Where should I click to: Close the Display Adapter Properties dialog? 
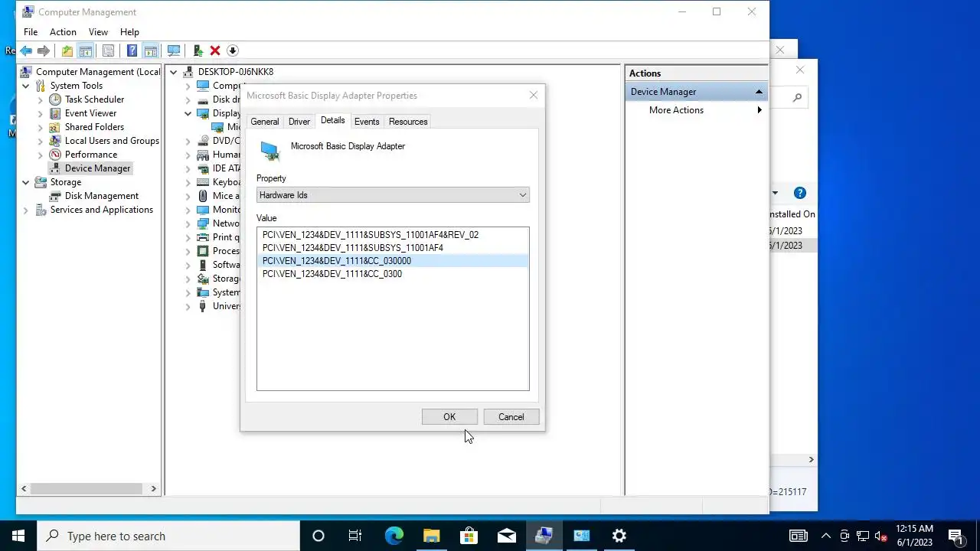pyautogui.click(x=534, y=96)
